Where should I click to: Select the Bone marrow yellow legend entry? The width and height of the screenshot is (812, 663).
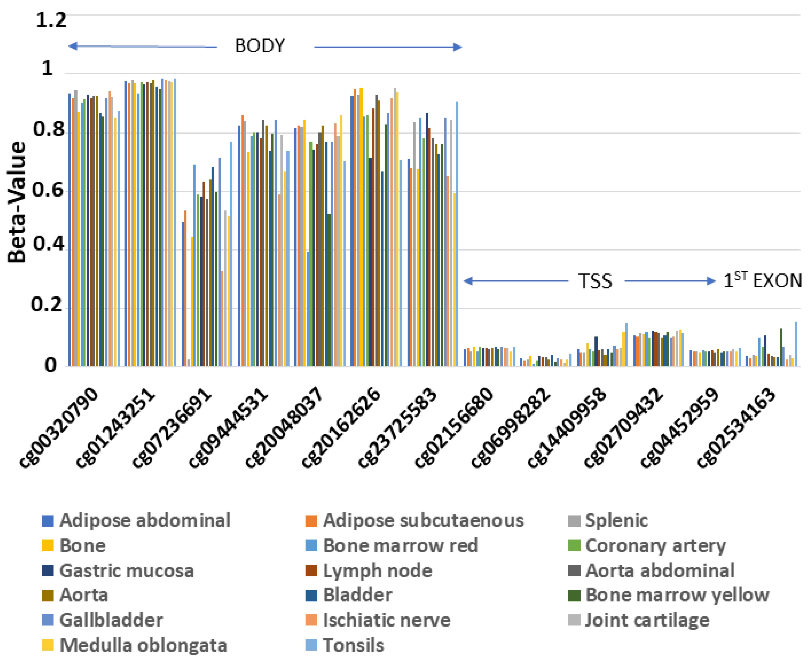point(677,595)
